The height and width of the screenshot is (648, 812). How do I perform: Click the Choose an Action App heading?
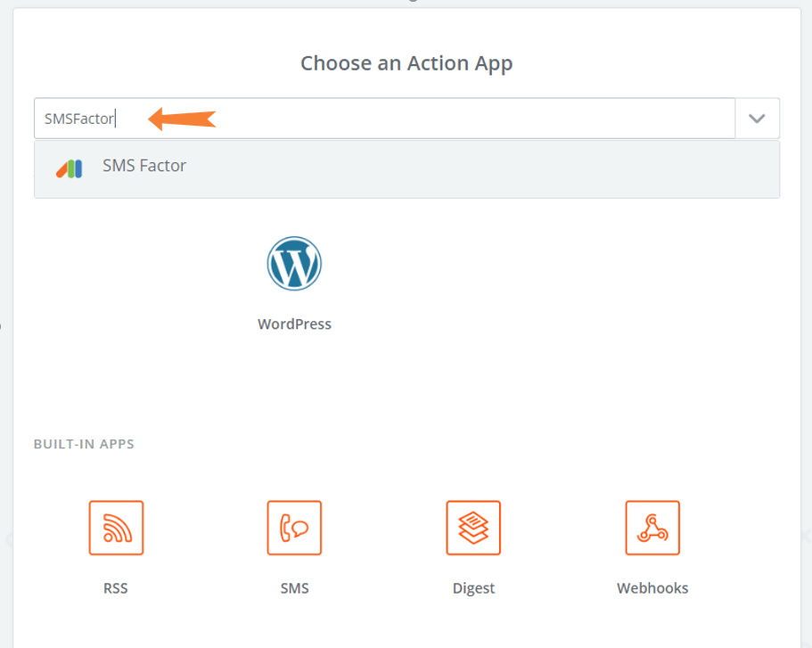point(406,63)
